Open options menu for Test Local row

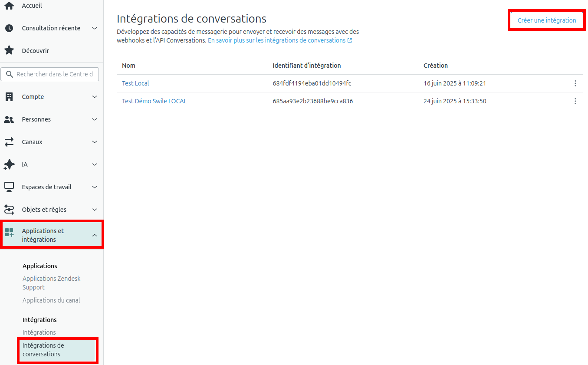575,83
